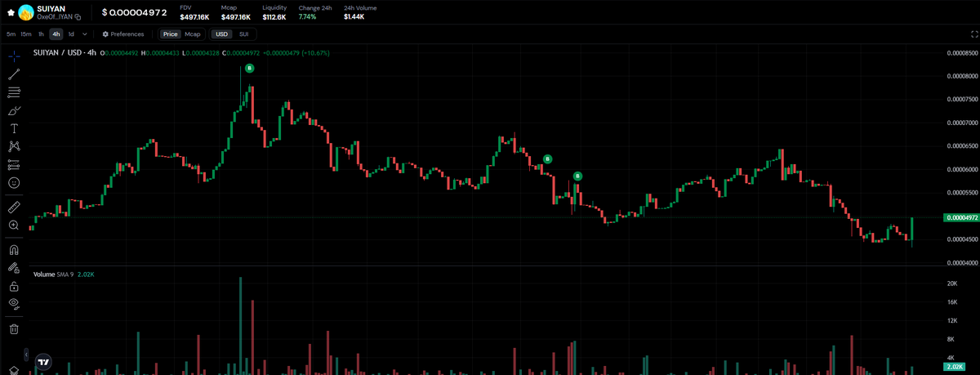
Task: Click the first B trade marker at peak
Action: 249,69
